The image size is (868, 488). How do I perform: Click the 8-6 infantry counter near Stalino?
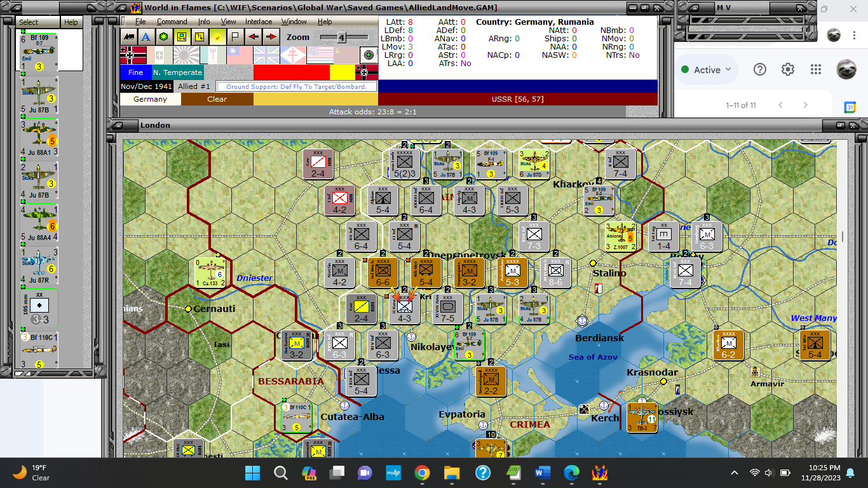click(x=556, y=272)
